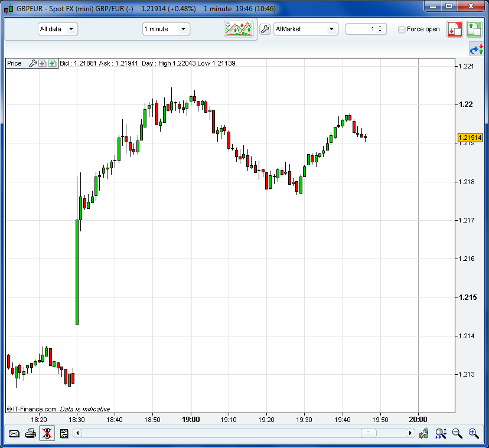489x448 pixels.
Task: Open the 1 minute timeframe dropdown
Action: [x=166, y=30]
